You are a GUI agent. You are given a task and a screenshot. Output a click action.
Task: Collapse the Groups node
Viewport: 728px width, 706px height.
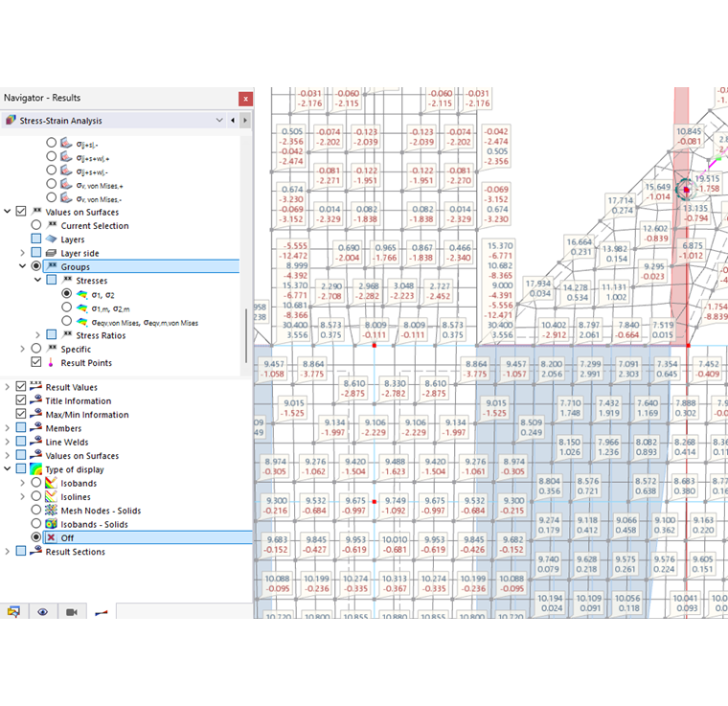(x=23, y=266)
